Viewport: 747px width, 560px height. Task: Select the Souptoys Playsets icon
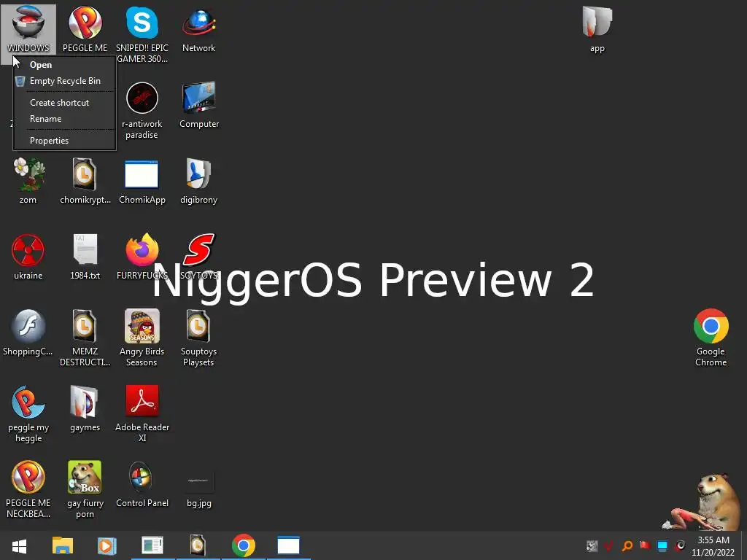[x=198, y=338]
